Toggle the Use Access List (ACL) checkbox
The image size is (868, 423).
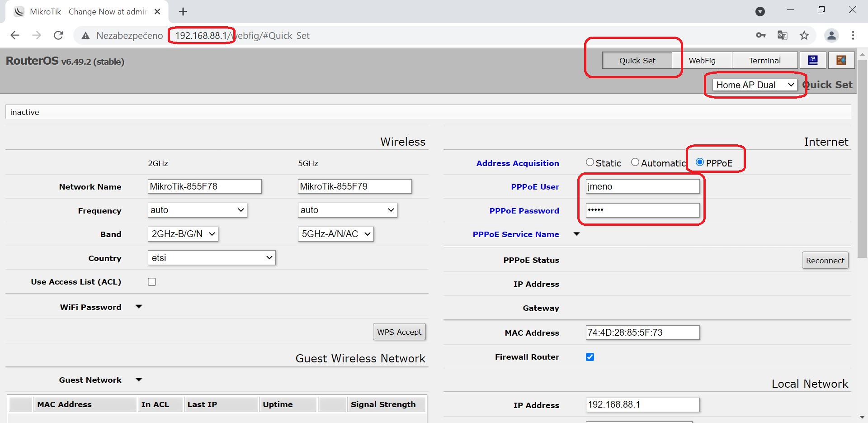pos(152,282)
